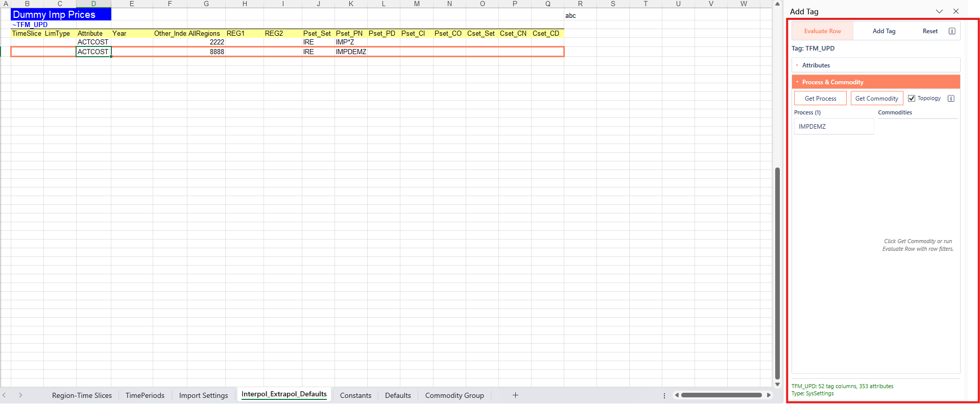Viewport: 980px width, 404px height.
Task: Go to previous sheet tabs arrow
Action: (4, 395)
